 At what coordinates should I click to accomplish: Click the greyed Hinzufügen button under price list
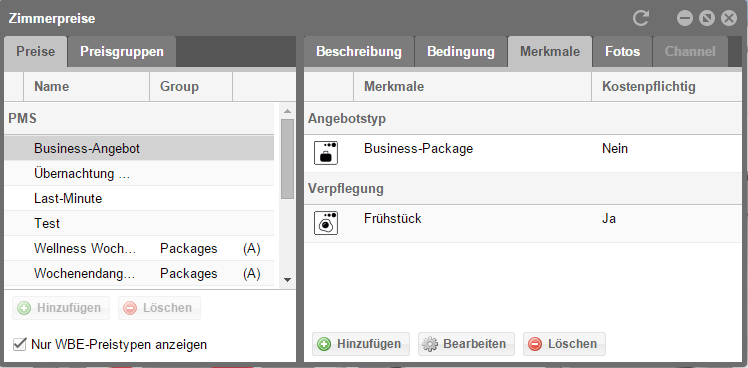[x=61, y=308]
